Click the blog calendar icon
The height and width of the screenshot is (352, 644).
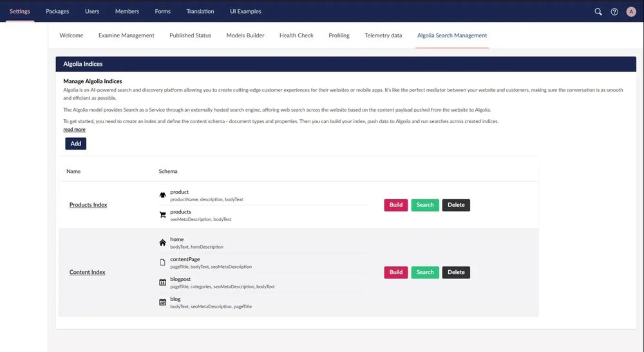click(x=163, y=302)
